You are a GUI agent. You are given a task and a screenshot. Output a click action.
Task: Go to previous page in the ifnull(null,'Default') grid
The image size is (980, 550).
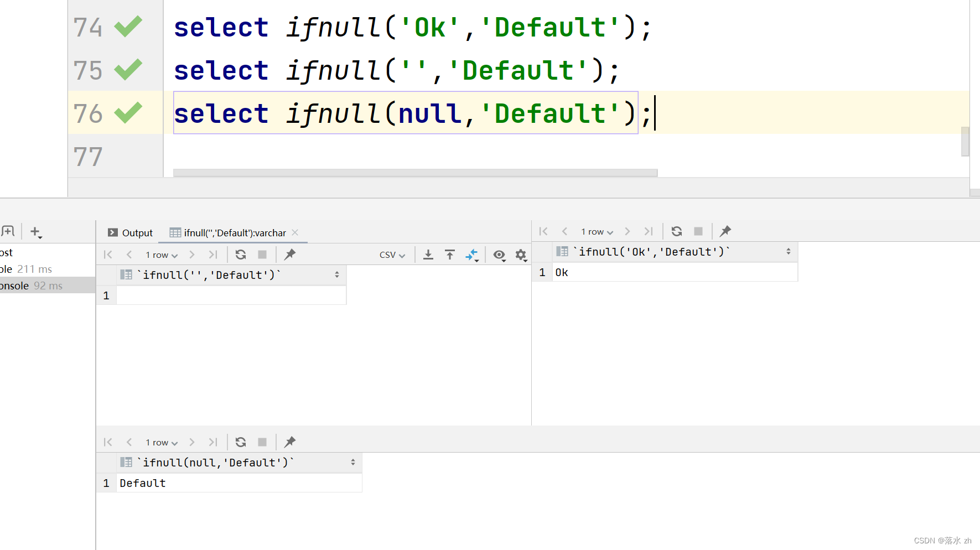(x=129, y=442)
